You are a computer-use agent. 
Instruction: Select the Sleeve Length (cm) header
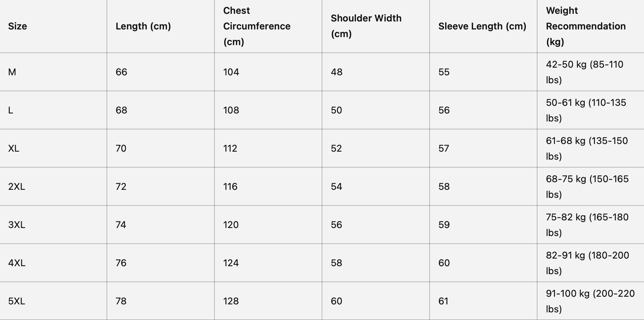[x=482, y=26]
